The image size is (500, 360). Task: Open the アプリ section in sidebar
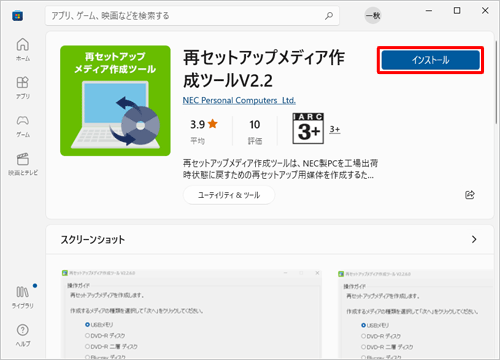(x=23, y=88)
